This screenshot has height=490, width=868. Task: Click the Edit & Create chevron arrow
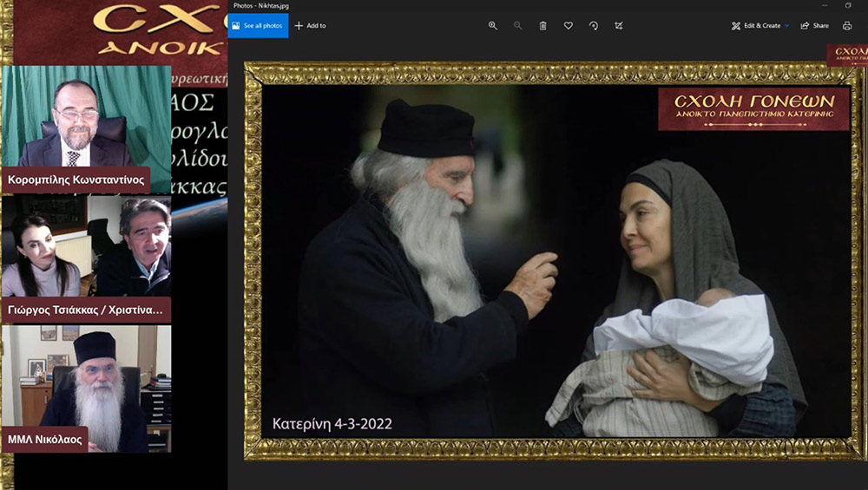pos(786,25)
